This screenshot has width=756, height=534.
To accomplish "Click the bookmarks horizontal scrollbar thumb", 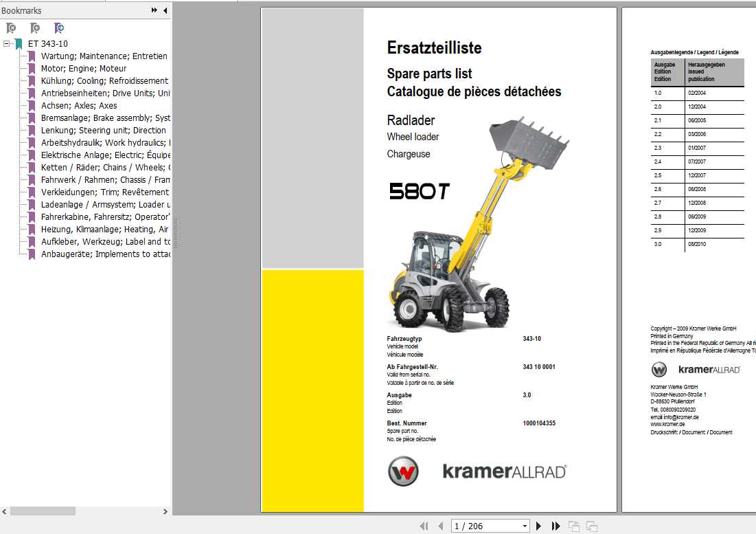I will tap(43, 511).
